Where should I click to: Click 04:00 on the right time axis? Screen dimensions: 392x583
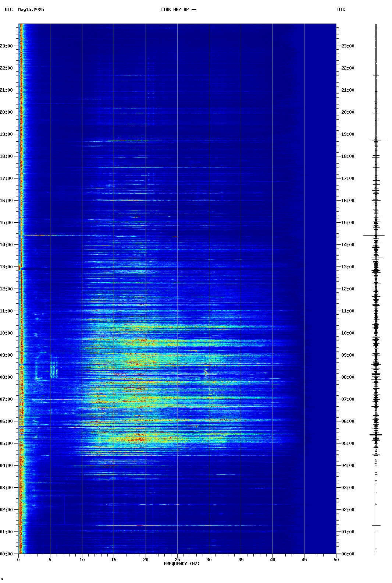pos(348,466)
